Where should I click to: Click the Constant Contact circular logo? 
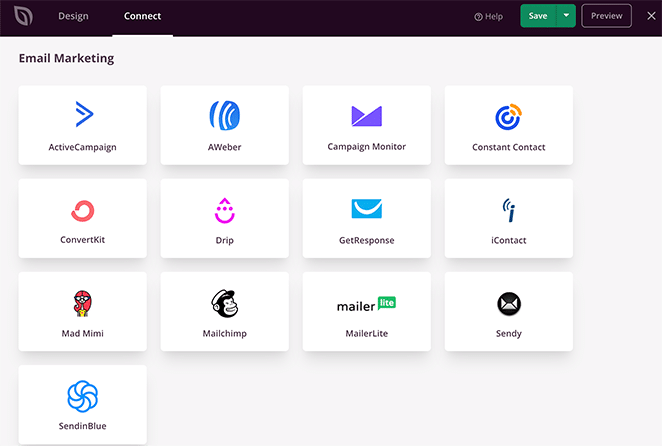pyautogui.click(x=508, y=117)
